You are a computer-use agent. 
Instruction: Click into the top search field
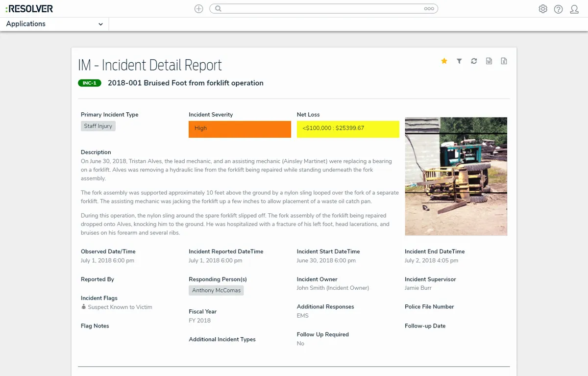[x=323, y=9]
